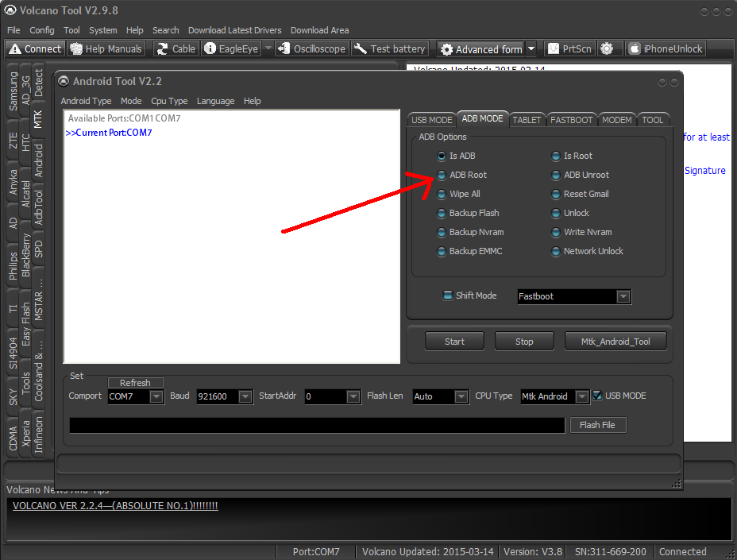Click the Cable toolbar icon
Image resolution: width=737 pixels, height=560 pixels.
coord(176,48)
